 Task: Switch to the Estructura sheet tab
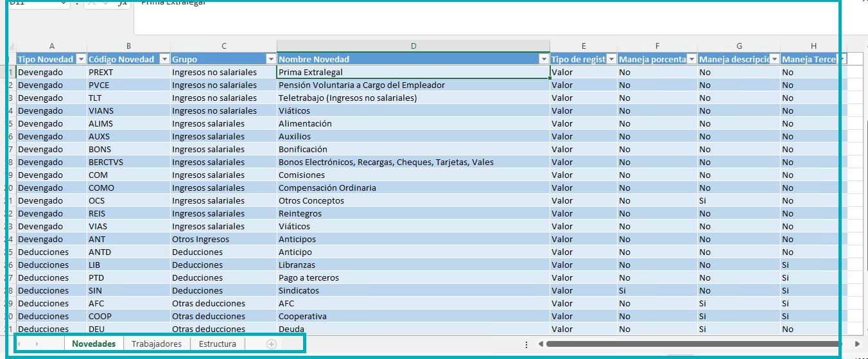pos(217,344)
